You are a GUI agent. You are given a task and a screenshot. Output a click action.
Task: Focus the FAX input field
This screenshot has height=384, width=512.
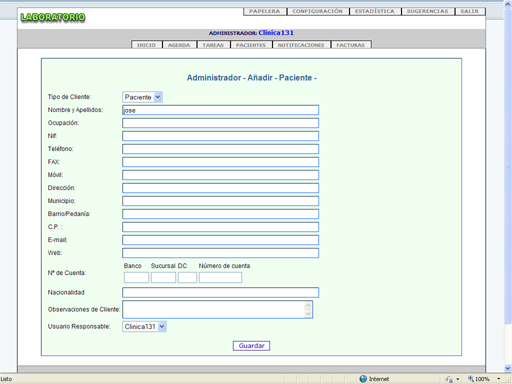pyautogui.click(x=220, y=162)
